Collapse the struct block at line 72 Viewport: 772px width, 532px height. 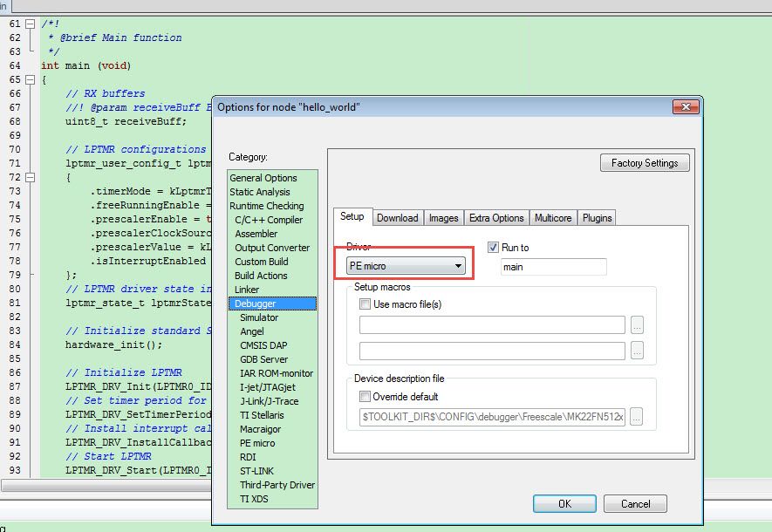click(x=30, y=177)
